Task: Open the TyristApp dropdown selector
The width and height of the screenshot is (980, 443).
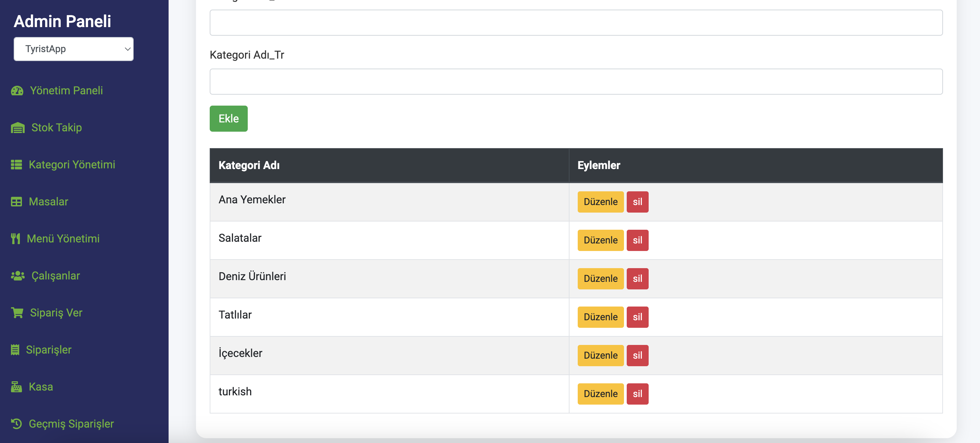Action: click(73, 49)
